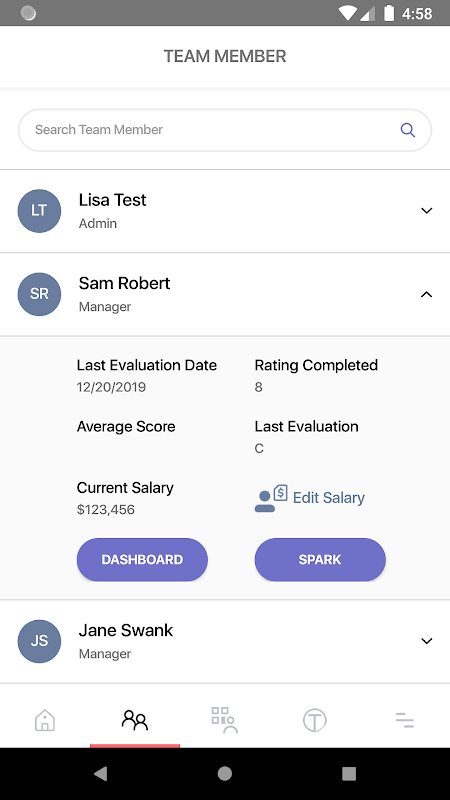Expand Jane Swank details chevron
Image resolution: width=450 pixels, height=800 pixels.
tap(427, 641)
